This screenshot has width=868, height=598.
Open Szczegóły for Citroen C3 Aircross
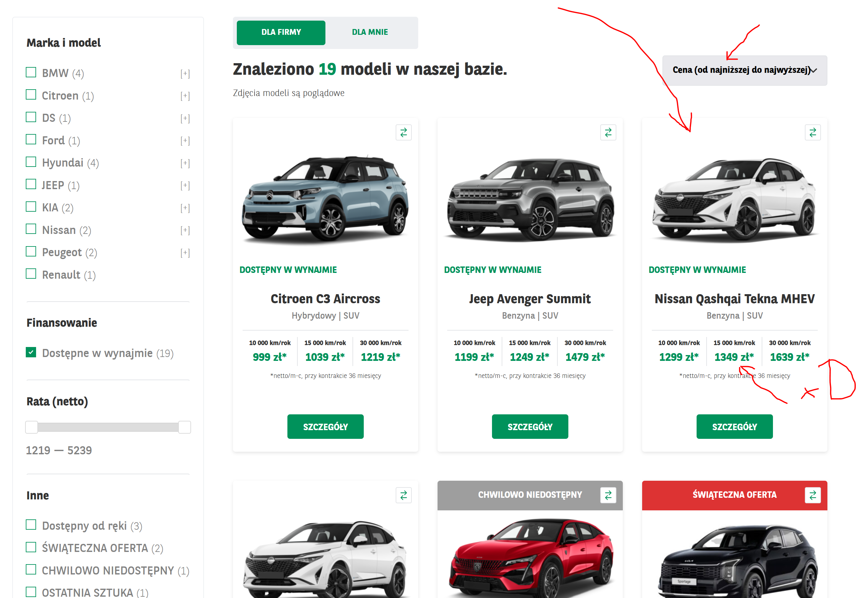pos(325,426)
